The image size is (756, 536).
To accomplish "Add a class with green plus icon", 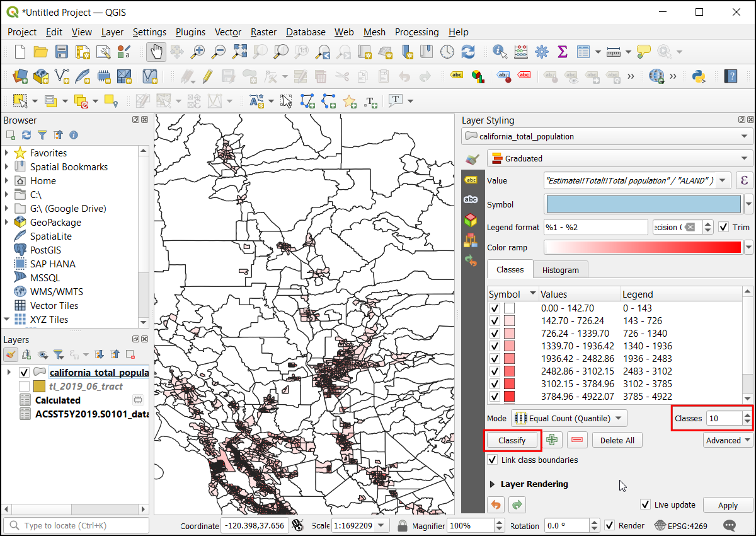I will click(553, 440).
